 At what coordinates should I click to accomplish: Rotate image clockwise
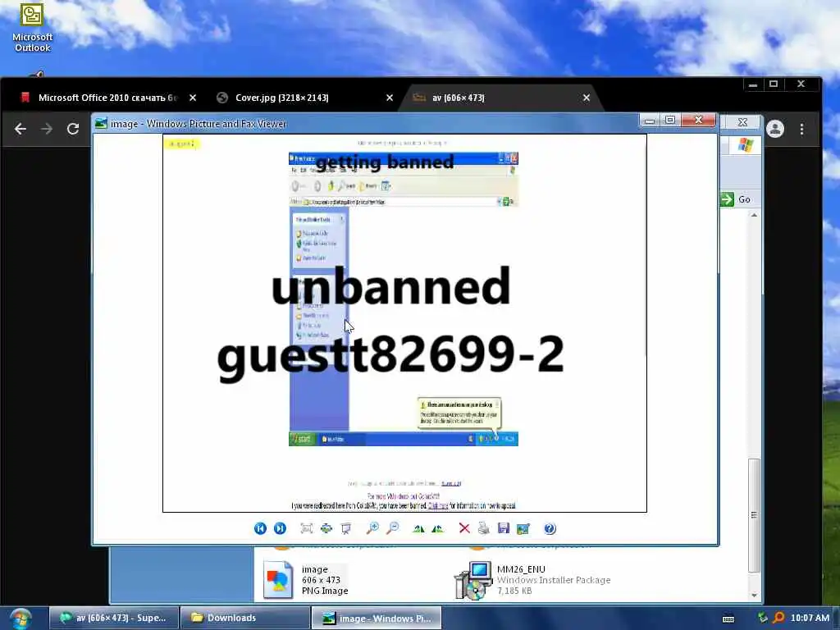[x=418, y=529]
